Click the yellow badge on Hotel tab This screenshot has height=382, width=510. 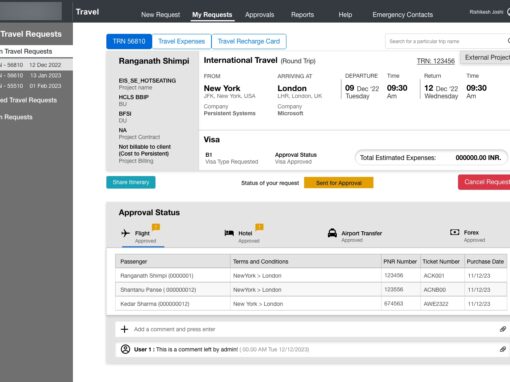coord(259,227)
